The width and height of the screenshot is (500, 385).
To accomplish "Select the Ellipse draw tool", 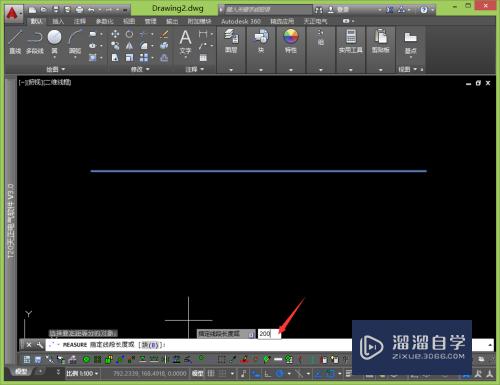I will pos(93,46).
